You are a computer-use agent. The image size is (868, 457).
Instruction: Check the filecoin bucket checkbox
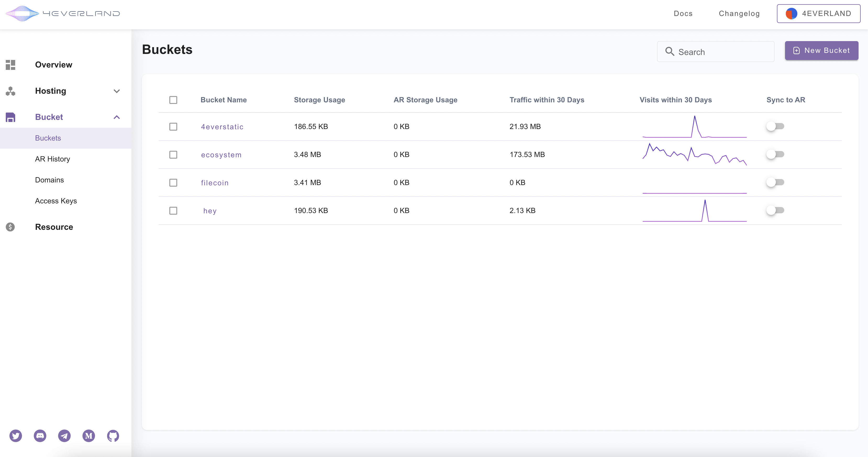click(x=173, y=183)
